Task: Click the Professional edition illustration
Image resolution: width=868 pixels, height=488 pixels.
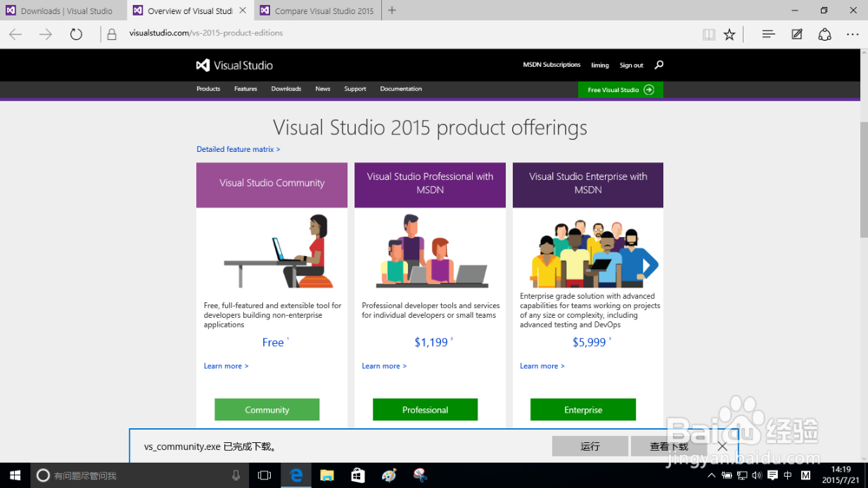Action: (431, 251)
